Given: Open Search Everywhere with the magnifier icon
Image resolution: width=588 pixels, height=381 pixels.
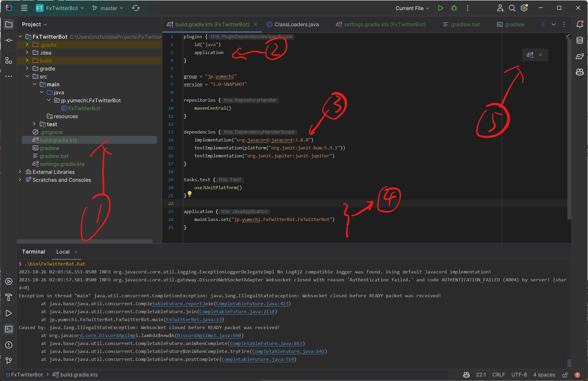Looking at the screenshot, I should coord(512,8).
